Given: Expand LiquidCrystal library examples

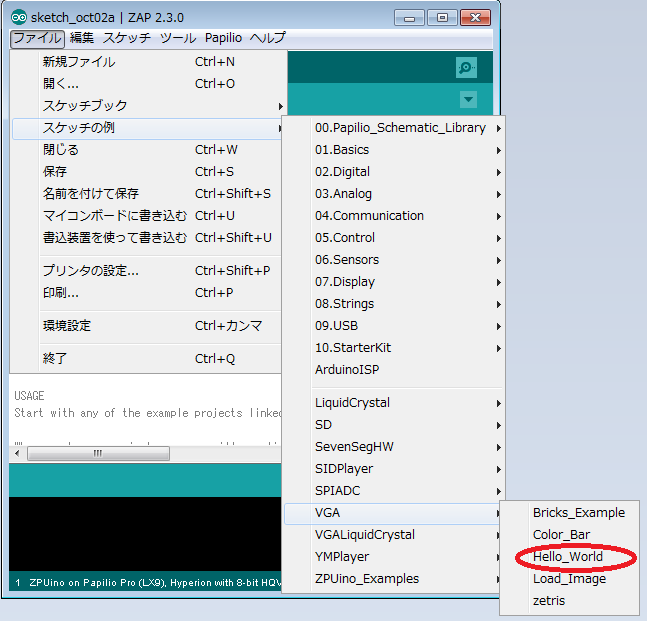Looking at the screenshot, I should [x=394, y=403].
